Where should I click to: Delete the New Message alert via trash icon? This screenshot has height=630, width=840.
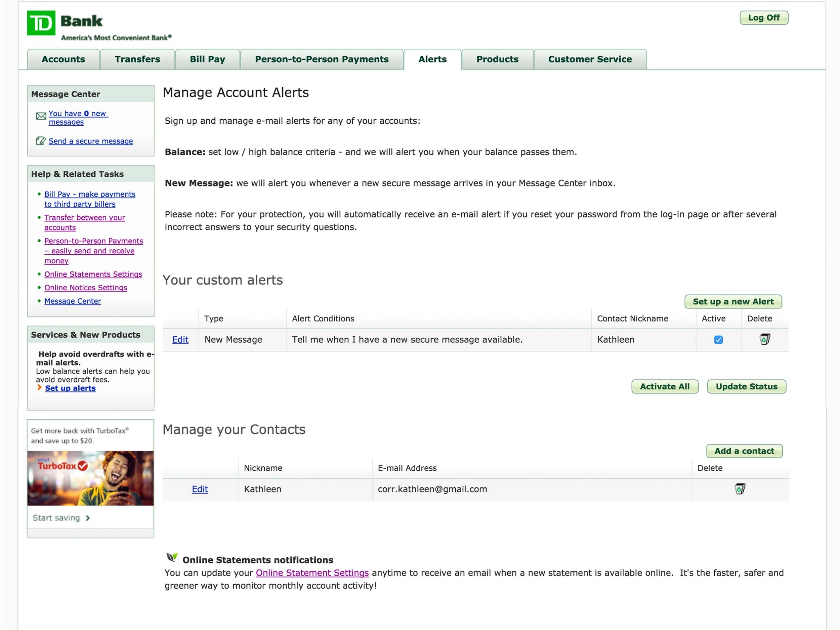[764, 339]
